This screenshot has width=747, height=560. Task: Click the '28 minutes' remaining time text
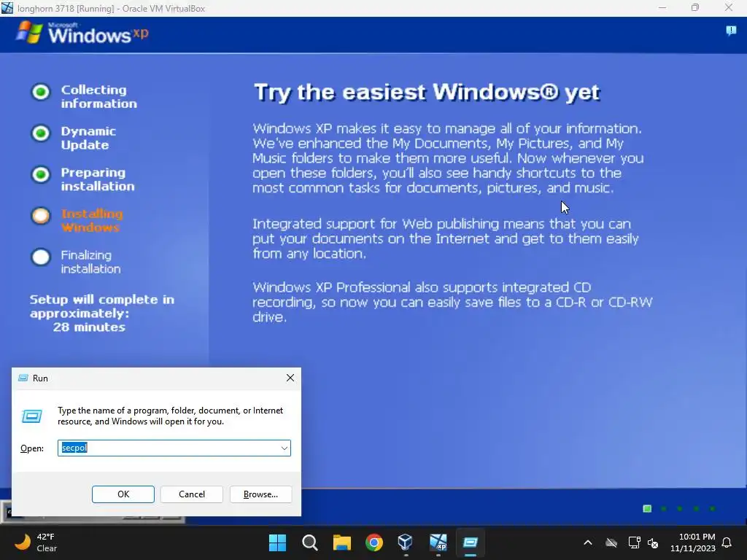(x=89, y=327)
